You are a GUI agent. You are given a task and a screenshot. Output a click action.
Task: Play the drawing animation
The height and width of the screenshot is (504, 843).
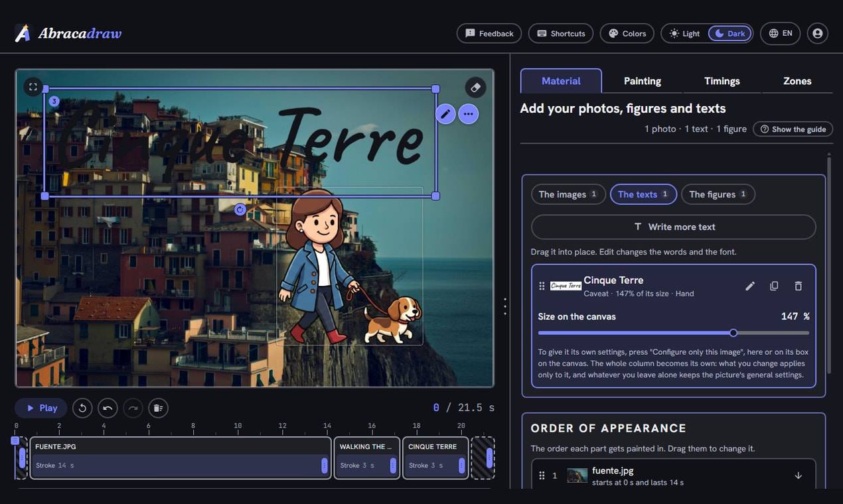click(x=41, y=408)
